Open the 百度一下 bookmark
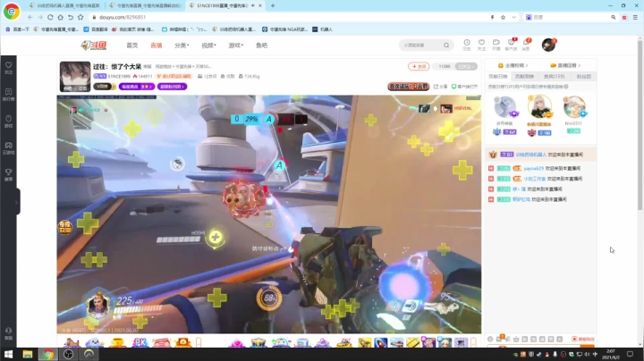Image resolution: width=644 pixels, height=361 pixels. (17, 29)
